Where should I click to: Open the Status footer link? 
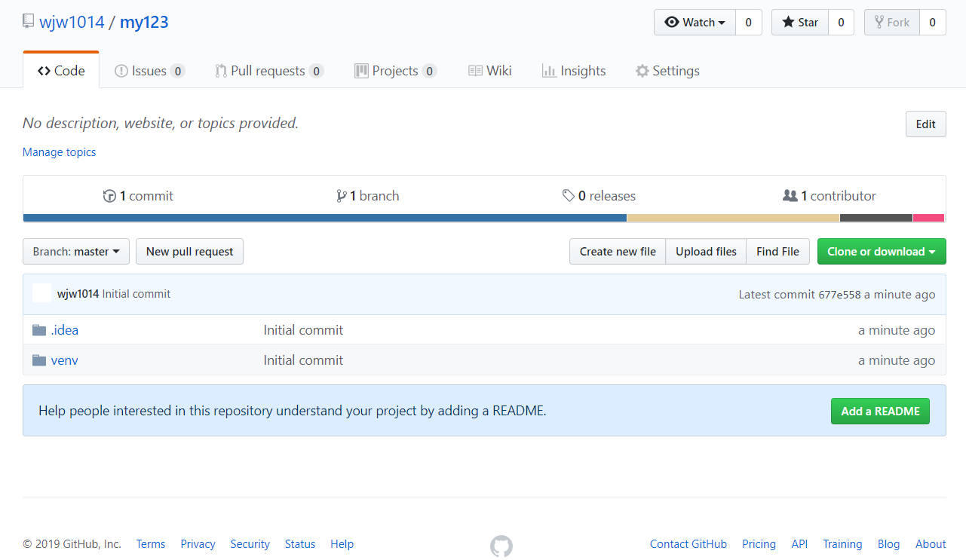pyautogui.click(x=300, y=544)
